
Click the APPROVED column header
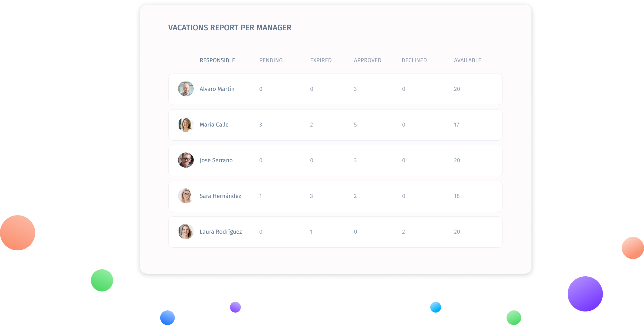point(367,60)
